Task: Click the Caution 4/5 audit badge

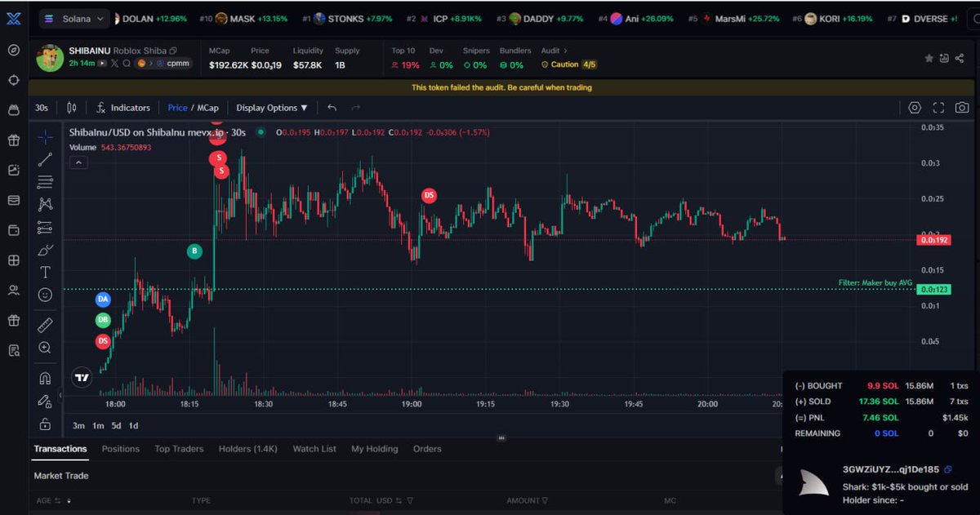Action: click(x=568, y=64)
